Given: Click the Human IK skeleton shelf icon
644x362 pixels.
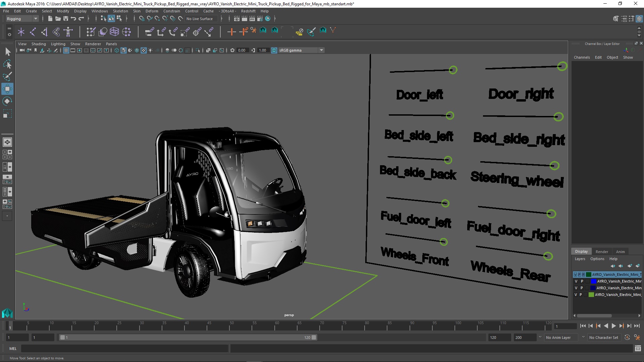Looking at the screenshot, I should [x=68, y=32].
